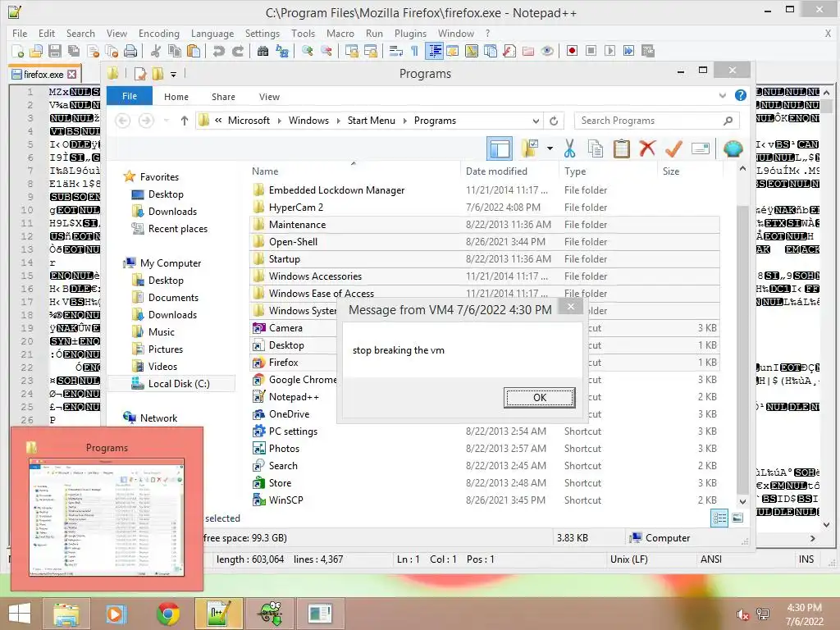
Task: Open Google Chrome from the taskbar
Action: point(168,614)
